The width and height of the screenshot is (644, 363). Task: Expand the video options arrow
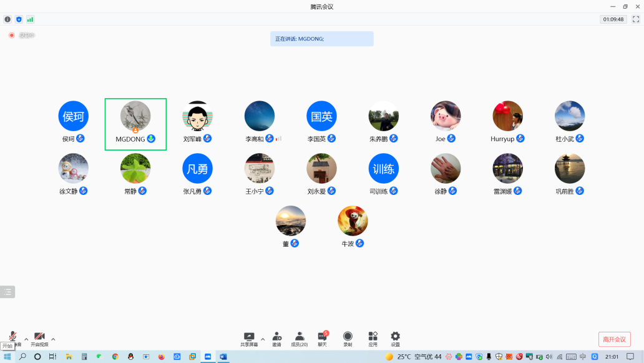pyautogui.click(x=53, y=339)
